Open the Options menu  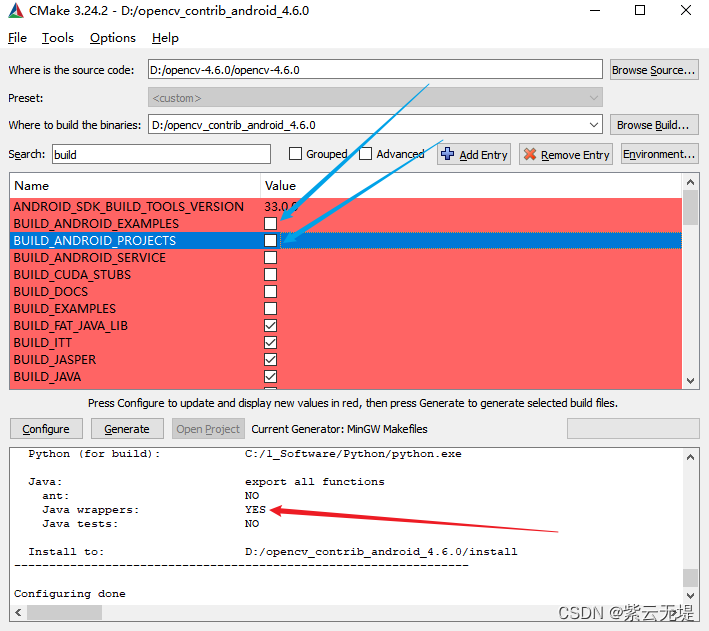pyautogui.click(x=113, y=38)
